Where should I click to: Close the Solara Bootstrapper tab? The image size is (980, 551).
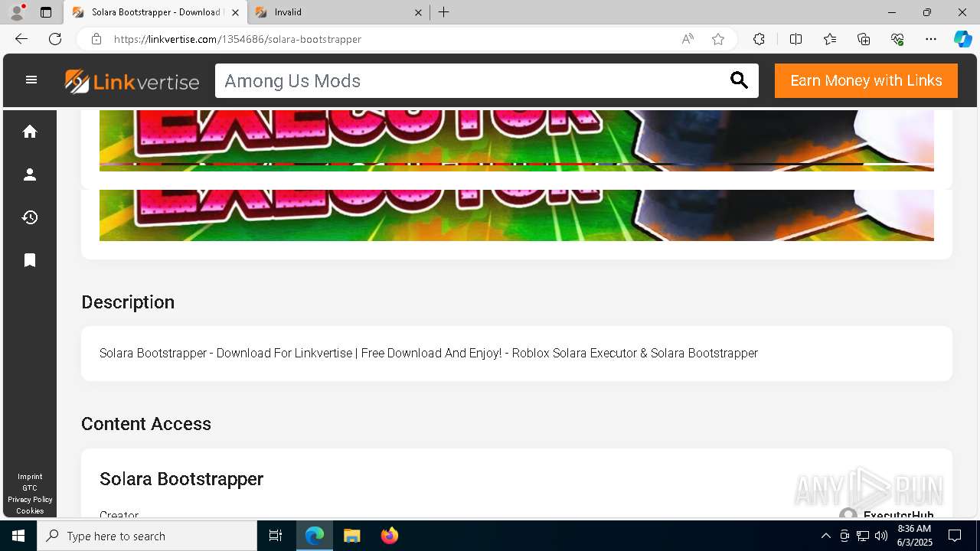coord(236,12)
